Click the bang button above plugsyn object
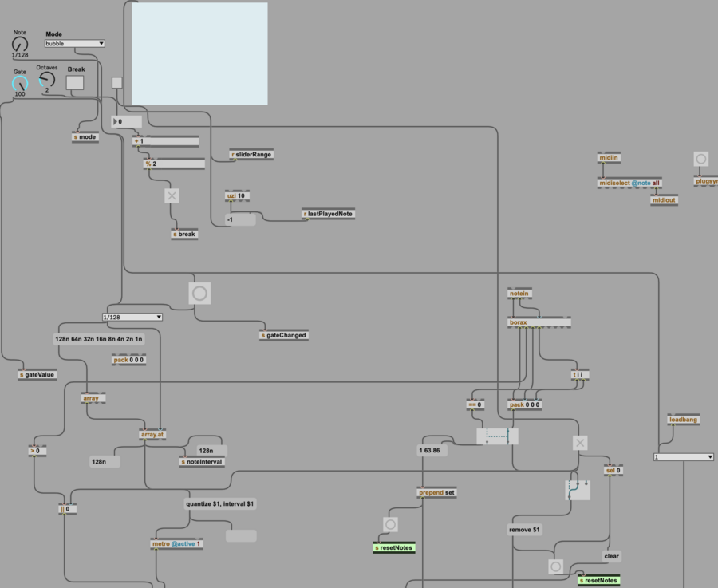Image resolution: width=718 pixels, height=588 pixels. point(700,159)
